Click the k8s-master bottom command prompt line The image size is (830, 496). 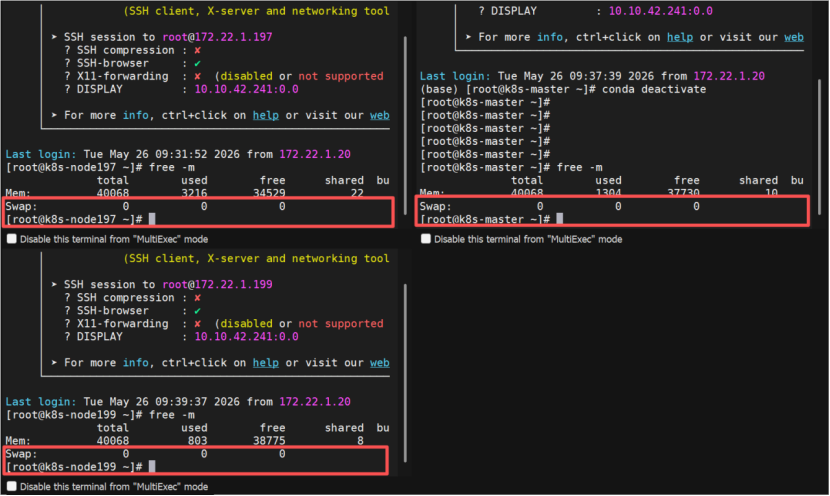(491, 219)
